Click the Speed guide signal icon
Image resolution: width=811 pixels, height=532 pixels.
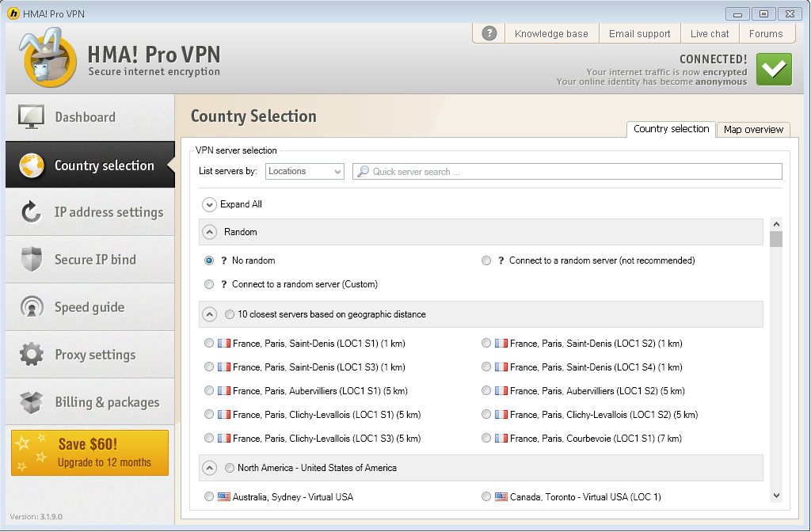tap(32, 307)
